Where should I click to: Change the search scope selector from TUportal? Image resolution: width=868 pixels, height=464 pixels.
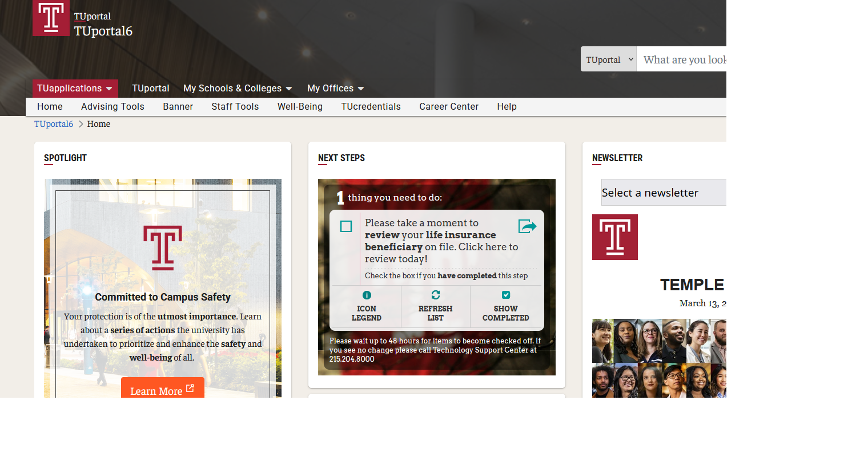click(608, 59)
